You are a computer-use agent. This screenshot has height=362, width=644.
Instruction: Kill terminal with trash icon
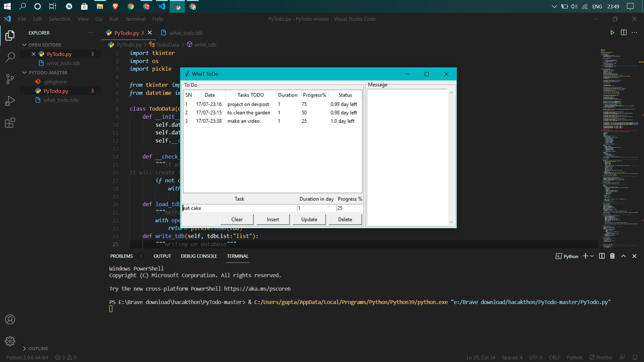tap(612, 256)
